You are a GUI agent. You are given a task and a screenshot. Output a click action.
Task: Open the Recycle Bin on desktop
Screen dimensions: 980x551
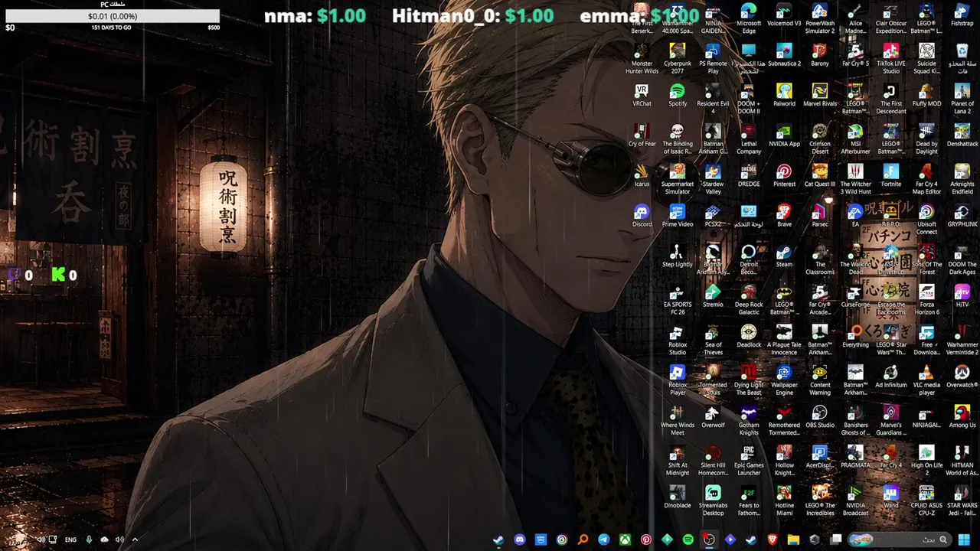click(x=962, y=59)
